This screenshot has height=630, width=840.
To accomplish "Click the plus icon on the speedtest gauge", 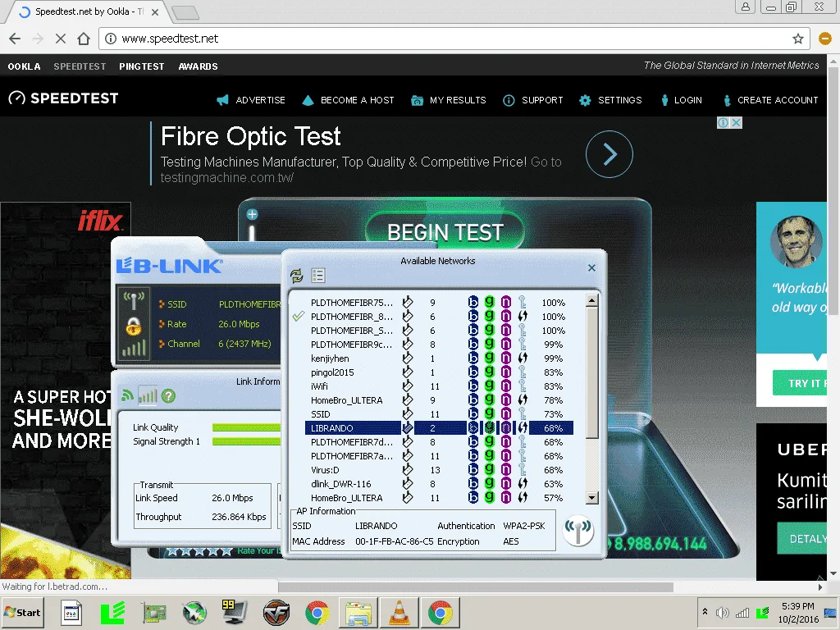I will tap(253, 215).
